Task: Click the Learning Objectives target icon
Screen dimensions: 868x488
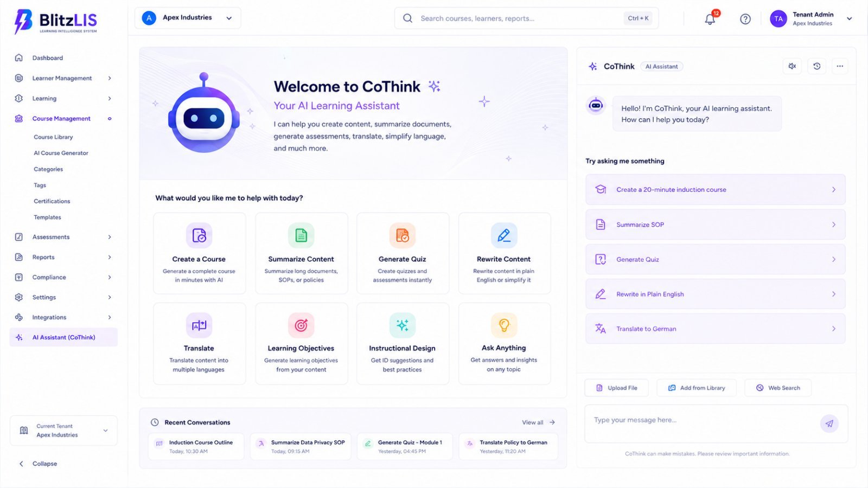Action: pyautogui.click(x=301, y=325)
